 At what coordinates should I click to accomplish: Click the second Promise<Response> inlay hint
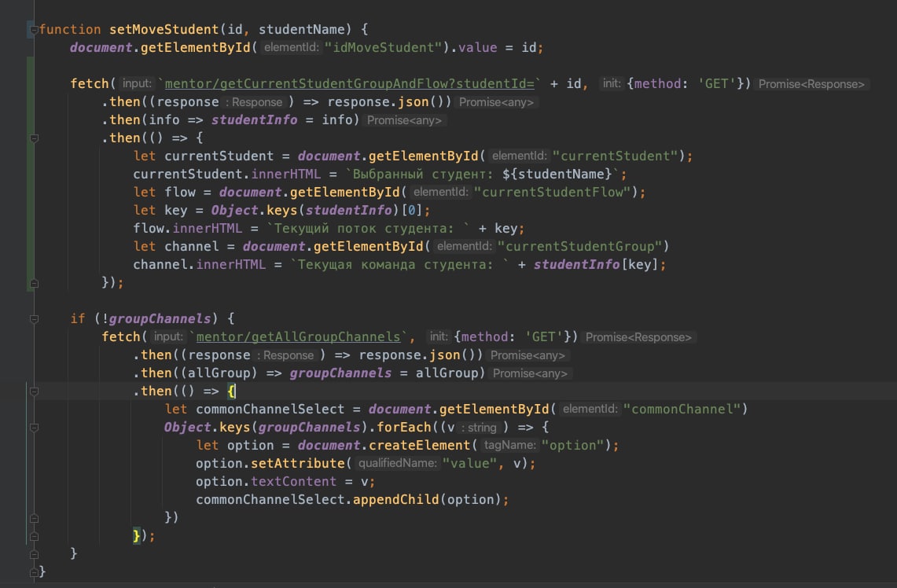[638, 337]
